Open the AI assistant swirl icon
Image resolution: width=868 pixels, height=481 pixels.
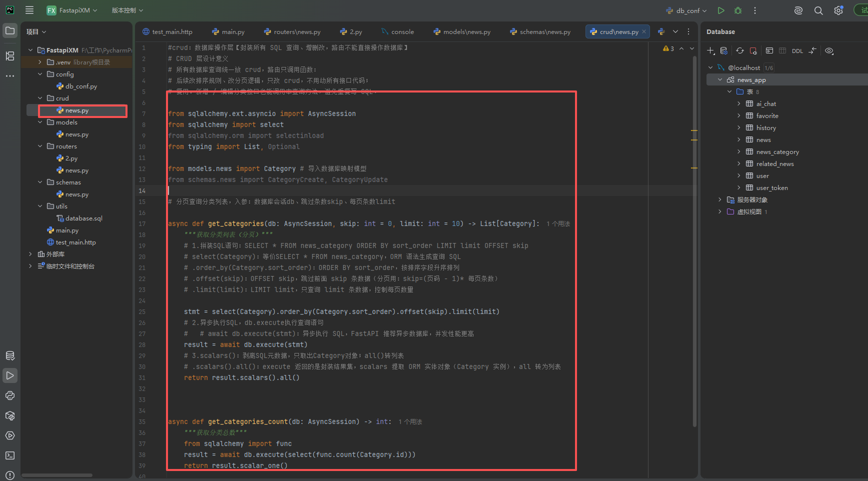pos(798,10)
